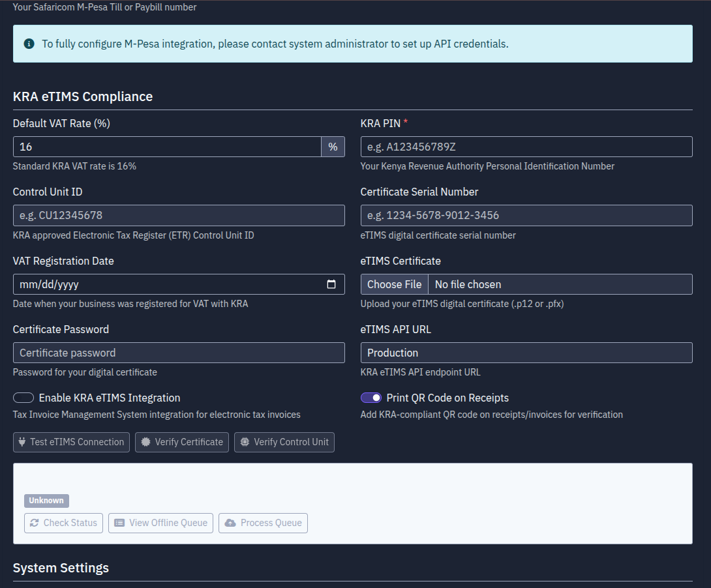Click the info icon in M-Pesa alert
Viewport: 711px width, 588px height.
(29, 44)
